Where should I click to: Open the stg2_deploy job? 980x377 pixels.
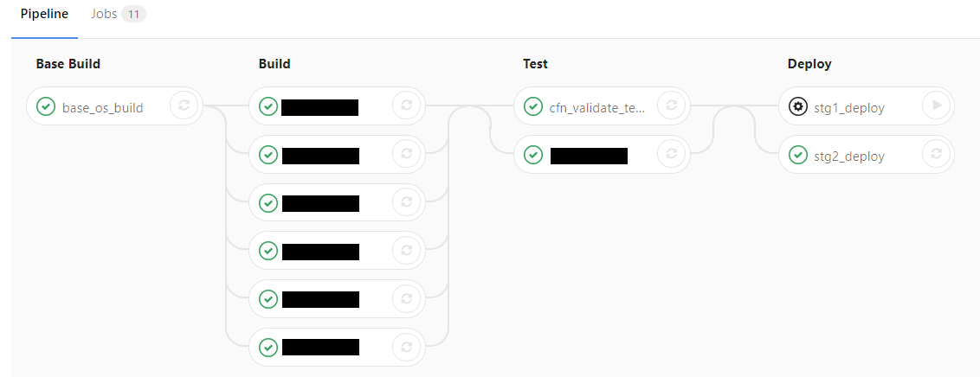coord(849,157)
